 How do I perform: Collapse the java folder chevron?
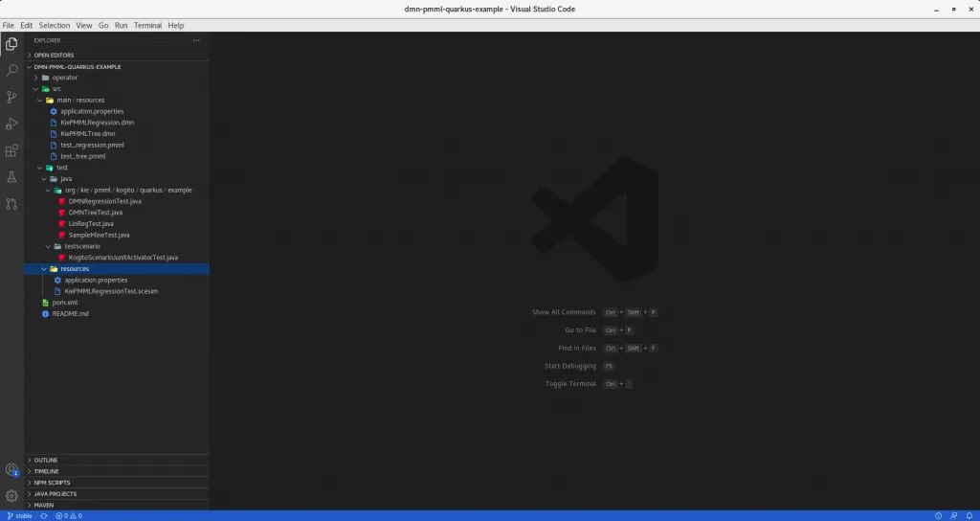(44, 179)
